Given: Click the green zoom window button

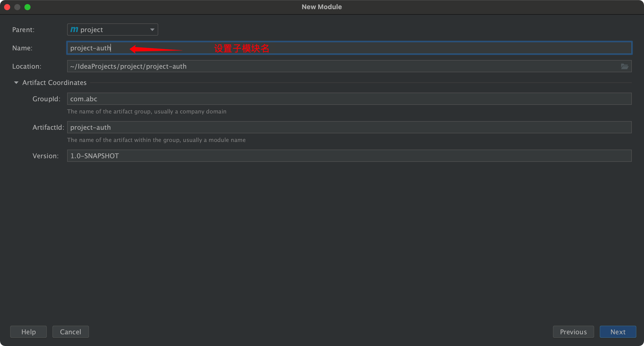Looking at the screenshot, I should tap(27, 7).
